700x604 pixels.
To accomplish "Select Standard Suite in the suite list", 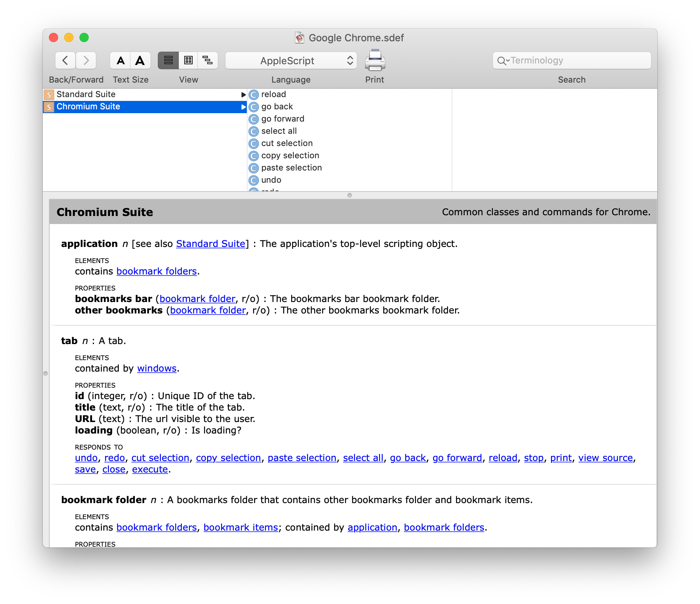I will (86, 94).
